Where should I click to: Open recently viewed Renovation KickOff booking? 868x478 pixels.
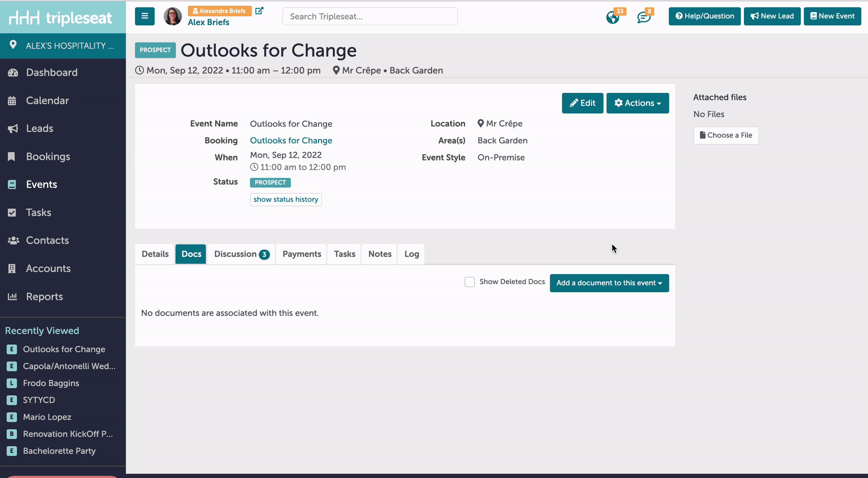pos(68,434)
